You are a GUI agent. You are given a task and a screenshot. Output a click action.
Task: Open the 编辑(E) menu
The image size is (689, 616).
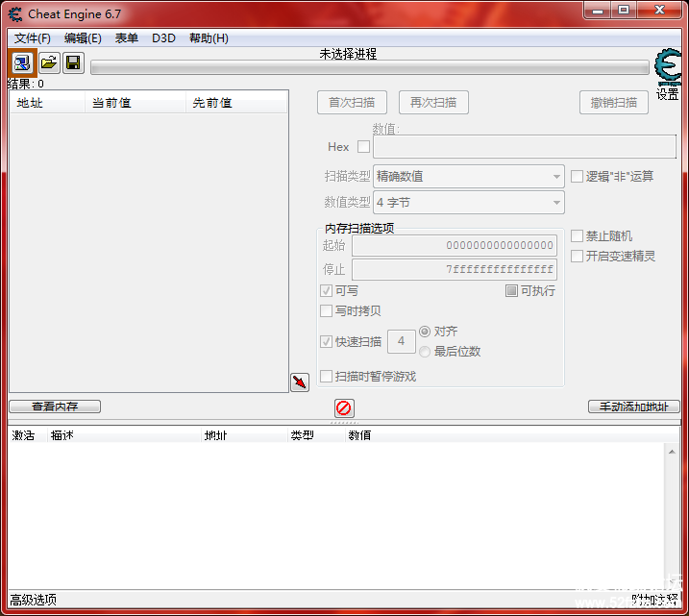(x=83, y=38)
